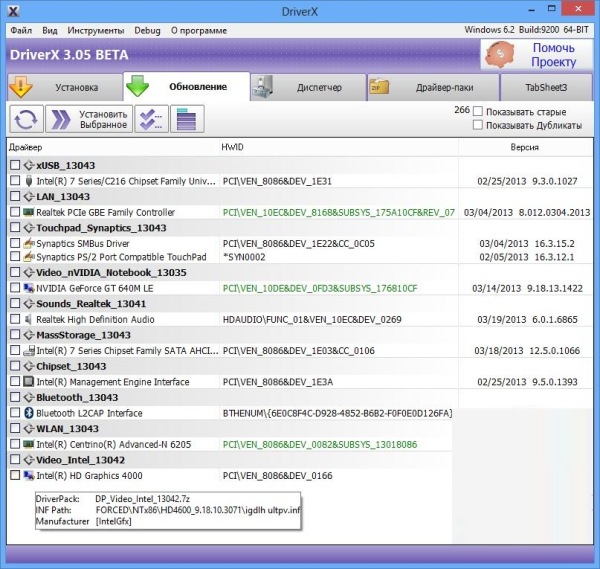600x569 pixels.
Task: Tick the Intel(R) HD Graphics 4000 checkbox
Action: click(x=15, y=475)
